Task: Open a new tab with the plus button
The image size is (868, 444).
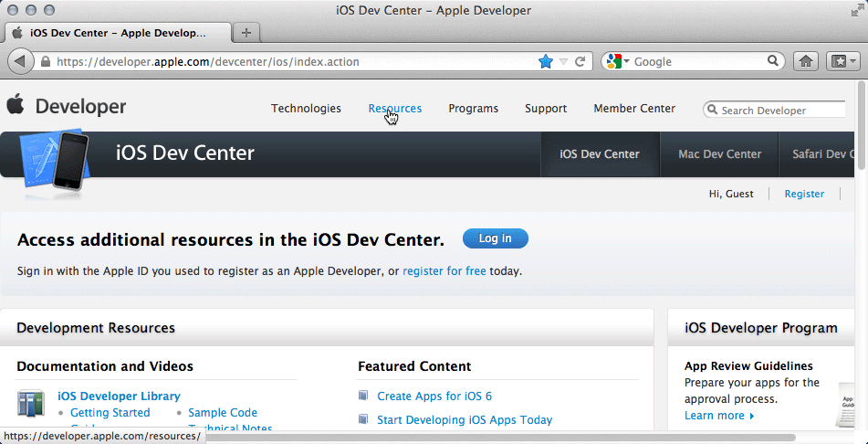Action: pyautogui.click(x=246, y=33)
